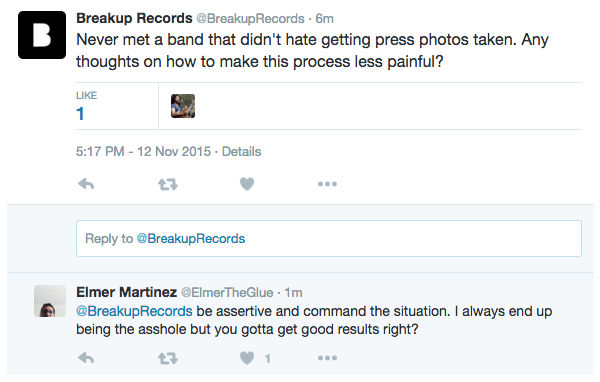
Task: Click the @ElmerTheGlue handle
Action: pyautogui.click(x=227, y=292)
